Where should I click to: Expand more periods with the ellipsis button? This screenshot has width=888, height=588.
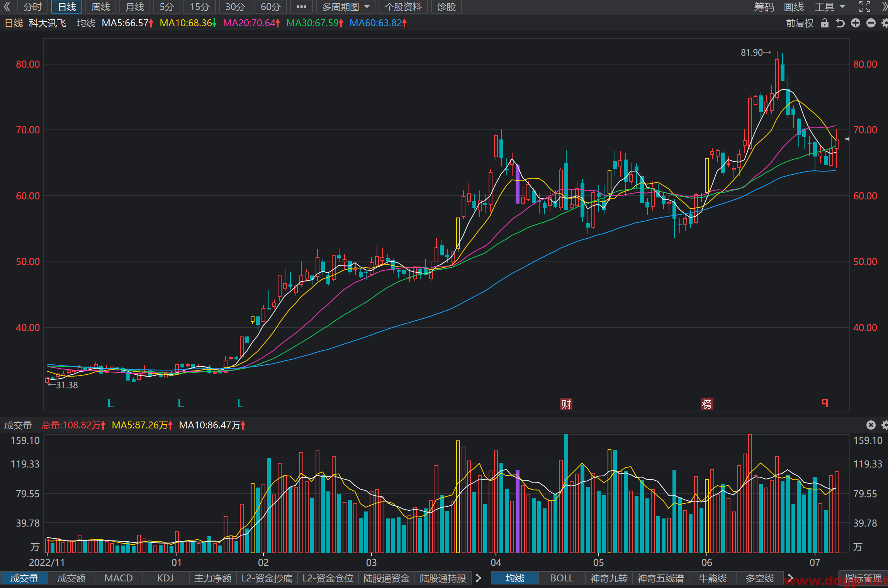(301, 7)
